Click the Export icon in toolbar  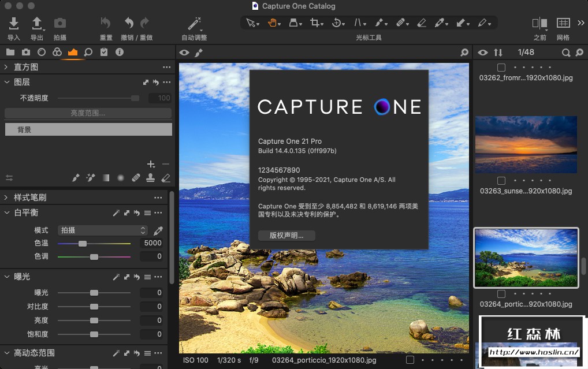(x=37, y=24)
